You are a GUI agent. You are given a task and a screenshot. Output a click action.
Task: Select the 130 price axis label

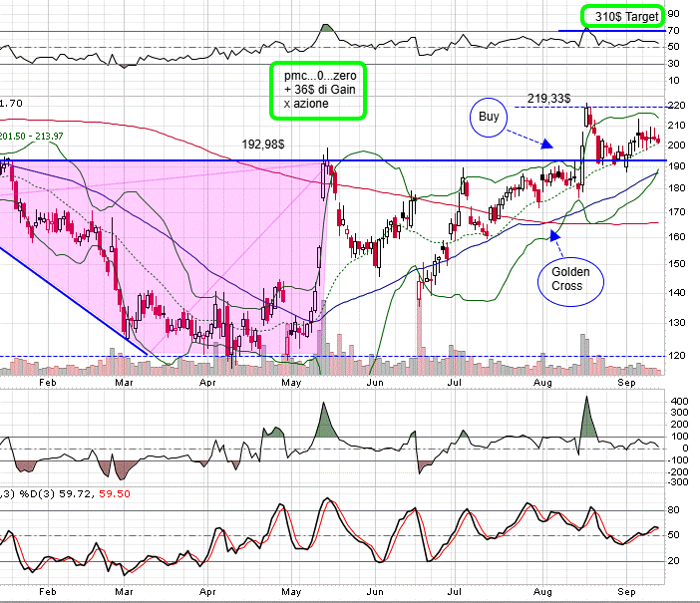[x=676, y=323]
